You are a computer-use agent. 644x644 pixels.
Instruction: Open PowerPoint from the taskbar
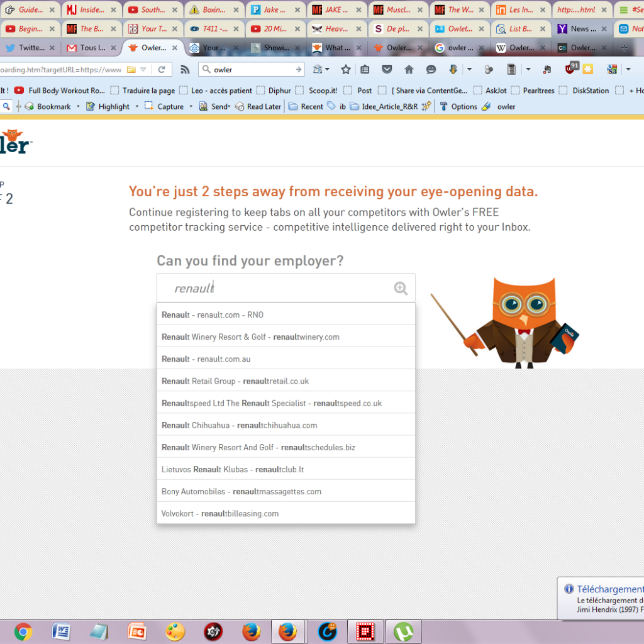coord(136,631)
